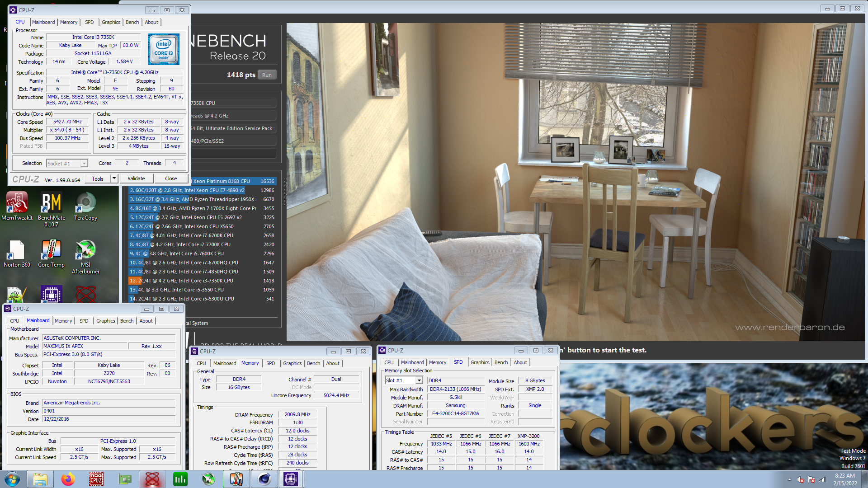This screenshot has width=868, height=488.
Task: Open About tab in the SPD CPU-Z window
Action: pos(520,362)
